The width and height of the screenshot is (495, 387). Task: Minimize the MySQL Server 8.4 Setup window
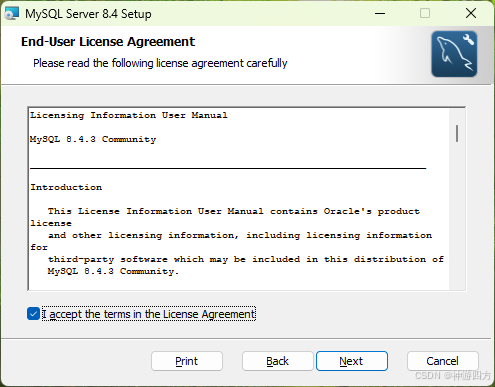click(380, 14)
